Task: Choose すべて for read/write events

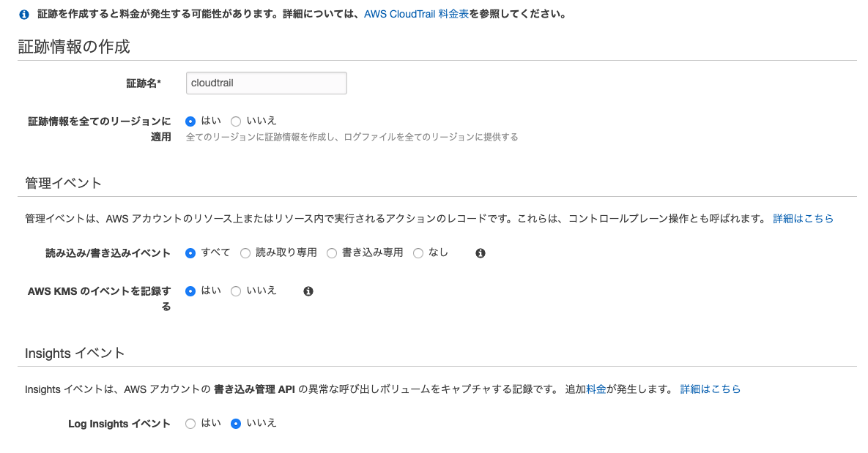Action: pyautogui.click(x=190, y=253)
